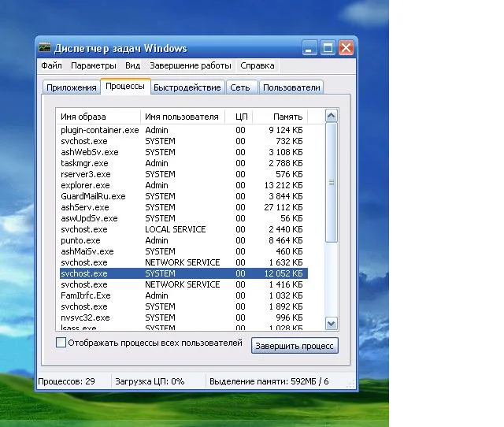504x427 pixels.
Task: Select the explorer.exe process row
Action: [x=85, y=185]
